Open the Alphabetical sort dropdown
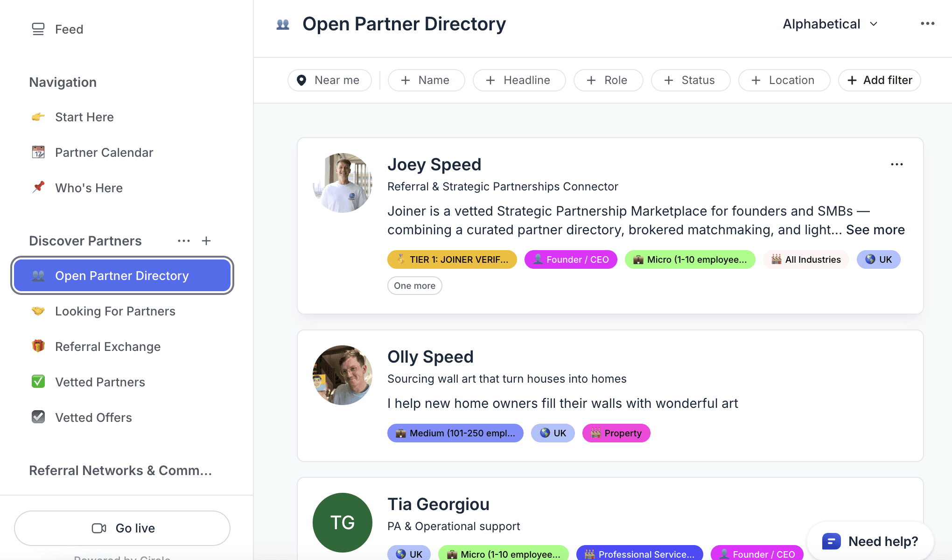This screenshot has height=560, width=952. click(x=830, y=24)
